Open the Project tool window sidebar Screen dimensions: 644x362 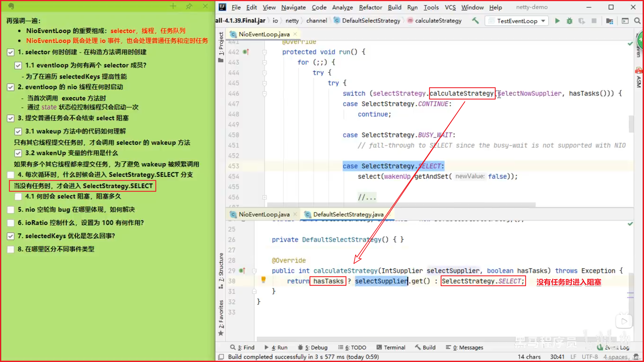point(221,47)
